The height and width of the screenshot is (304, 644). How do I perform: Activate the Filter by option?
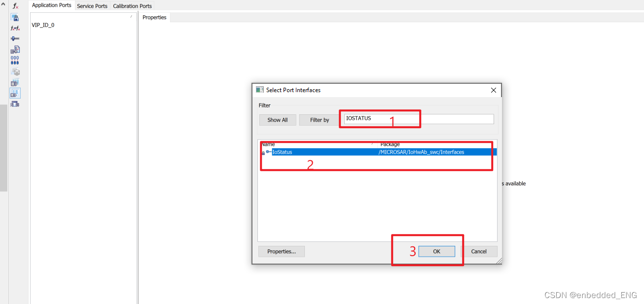pos(319,119)
